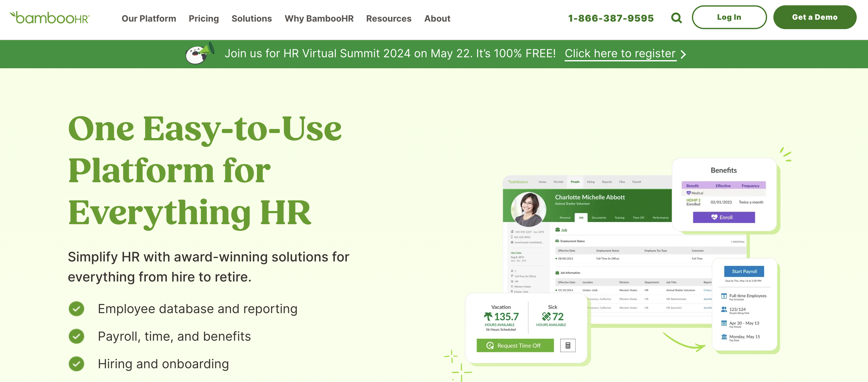Click the Log In button
Viewport: 868px width, 382px height.
click(729, 17)
